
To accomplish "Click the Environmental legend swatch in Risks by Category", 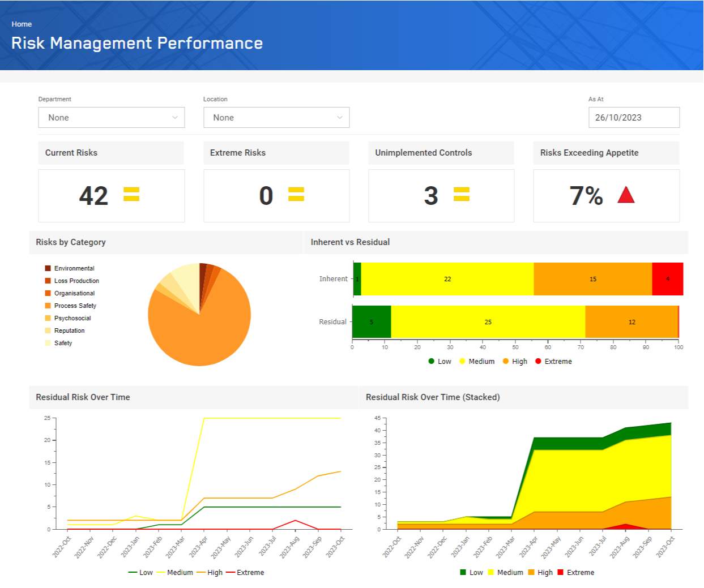I will tap(48, 268).
